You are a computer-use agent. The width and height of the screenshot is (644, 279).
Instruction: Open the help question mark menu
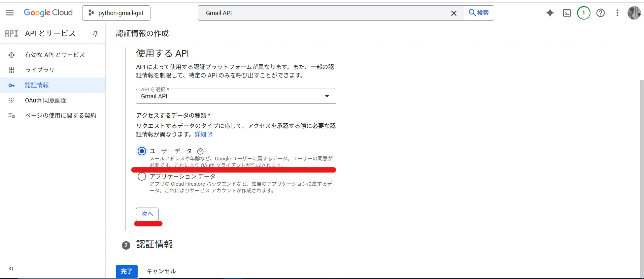[x=601, y=13]
